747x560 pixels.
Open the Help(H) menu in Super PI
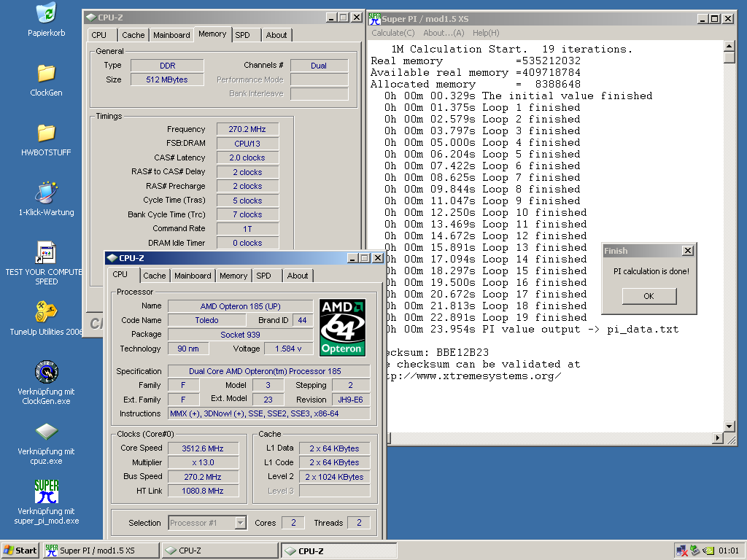click(x=486, y=33)
